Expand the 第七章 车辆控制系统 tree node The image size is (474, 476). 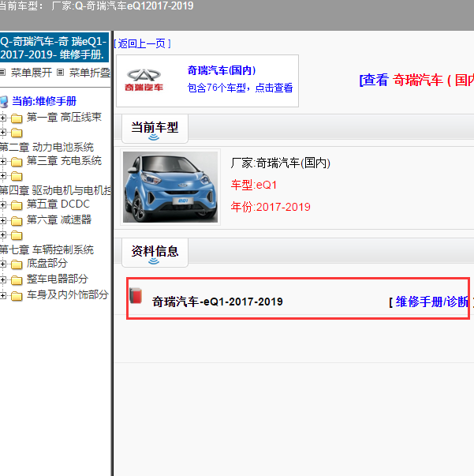point(2,235)
